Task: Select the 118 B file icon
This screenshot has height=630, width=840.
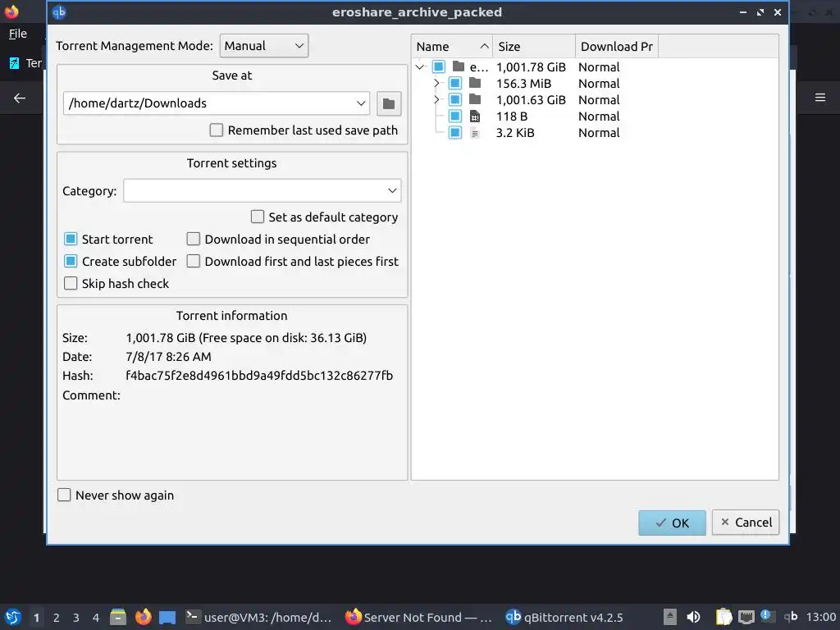Action: click(475, 116)
